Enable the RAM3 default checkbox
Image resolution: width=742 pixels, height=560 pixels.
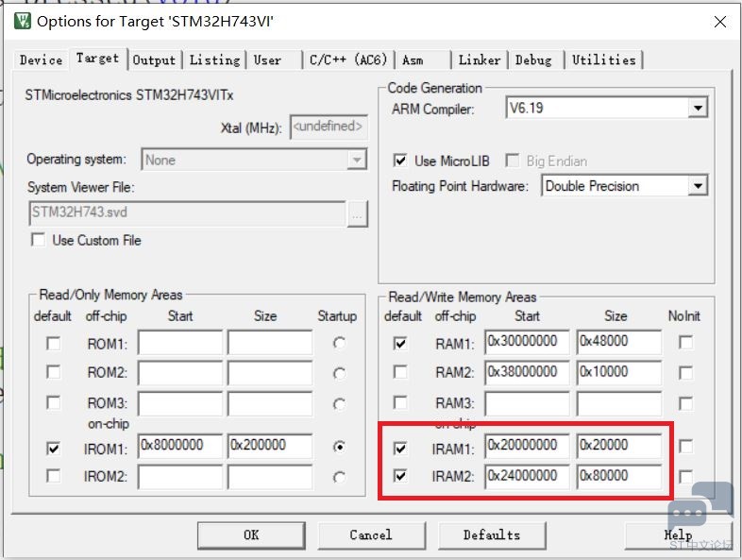400,403
